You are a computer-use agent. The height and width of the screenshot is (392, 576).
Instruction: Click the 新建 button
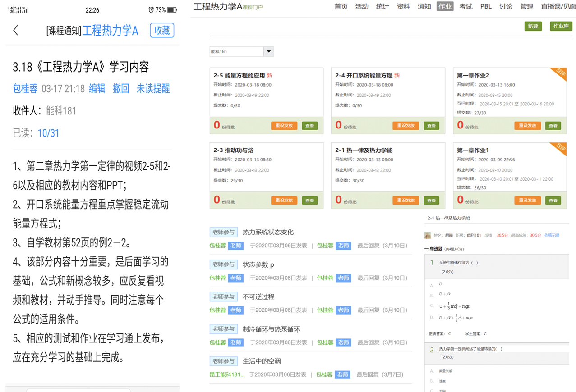533,26
